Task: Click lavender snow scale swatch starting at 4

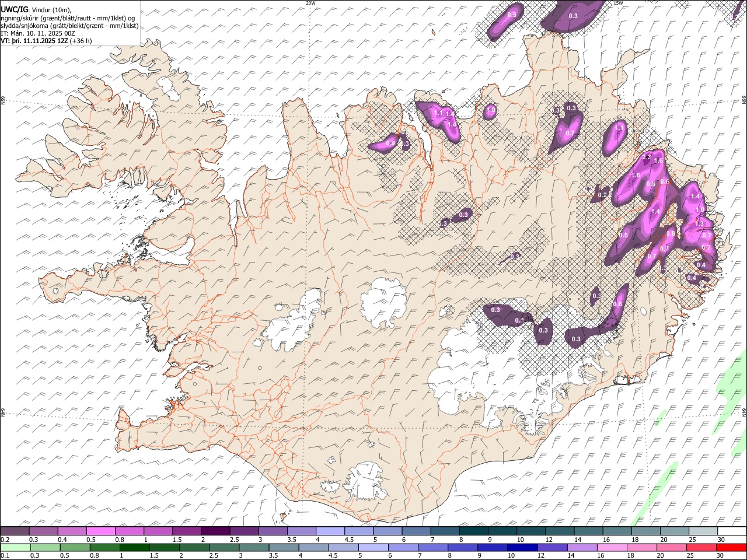Action: click(x=330, y=531)
